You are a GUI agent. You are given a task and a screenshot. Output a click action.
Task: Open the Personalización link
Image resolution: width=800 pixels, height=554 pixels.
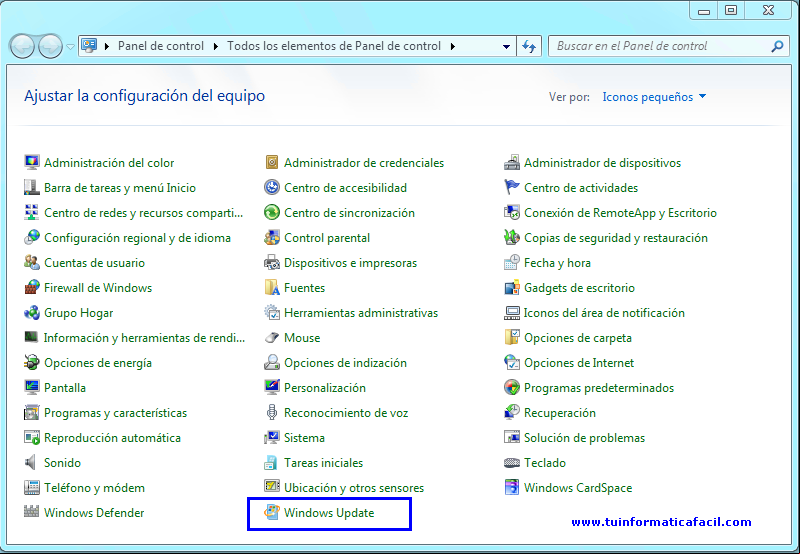(325, 388)
